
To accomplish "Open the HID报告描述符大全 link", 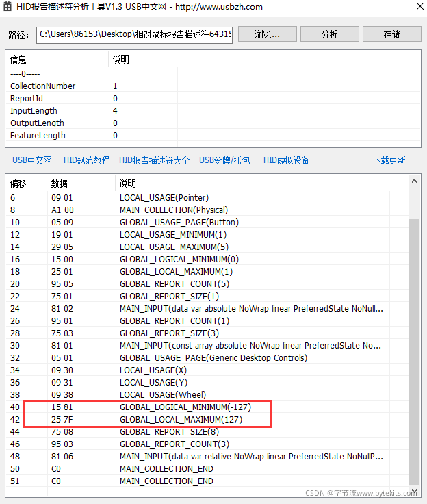I will pyautogui.click(x=154, y=160).
